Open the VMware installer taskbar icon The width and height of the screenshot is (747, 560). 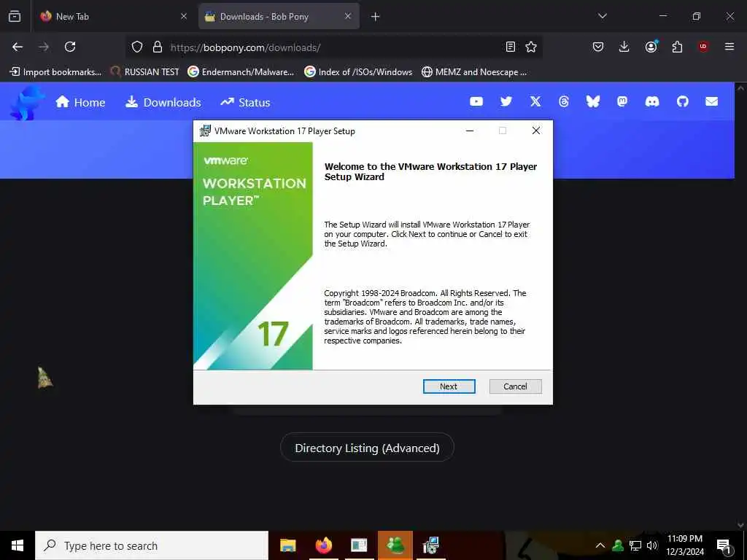(430, 545)
